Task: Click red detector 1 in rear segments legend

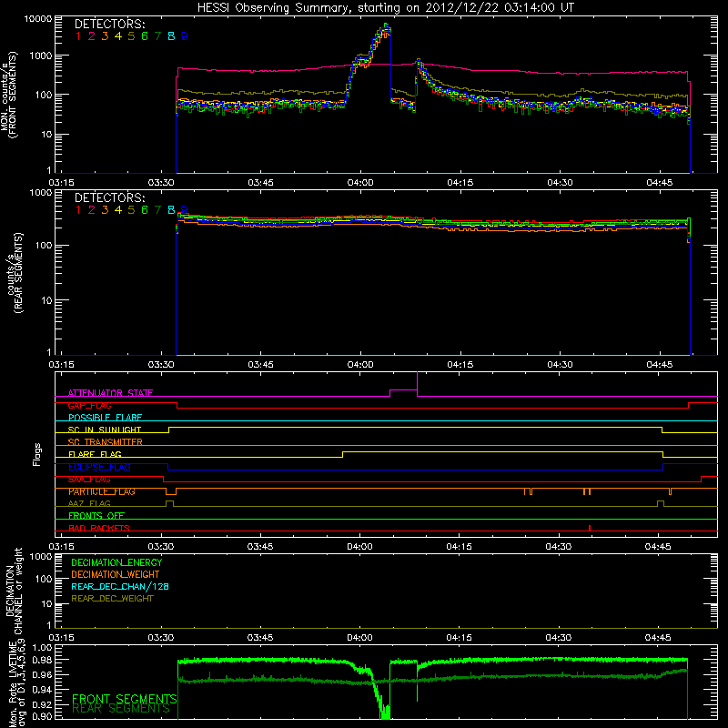Action: 78,210
